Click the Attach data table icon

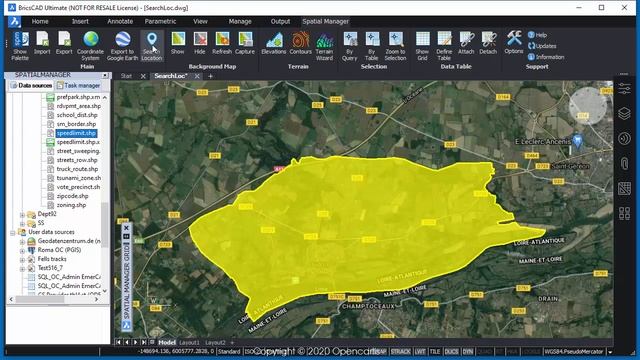(466, 40)
